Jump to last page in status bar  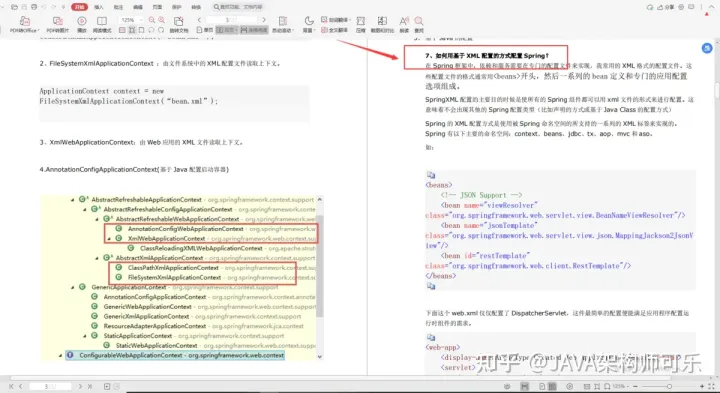[x=90, y=387]
